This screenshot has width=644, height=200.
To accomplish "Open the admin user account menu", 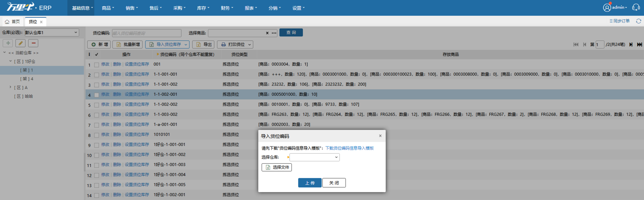I will pyautogui.click(x=615, y=8).
